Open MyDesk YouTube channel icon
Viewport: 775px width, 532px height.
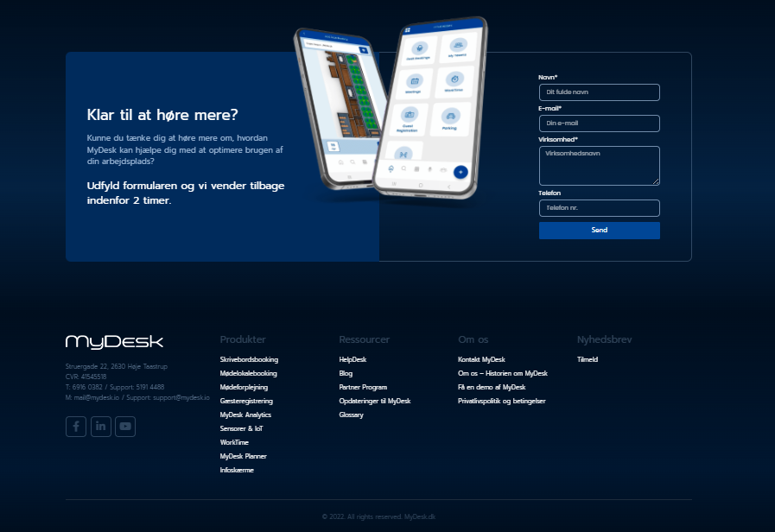[125, 427]
